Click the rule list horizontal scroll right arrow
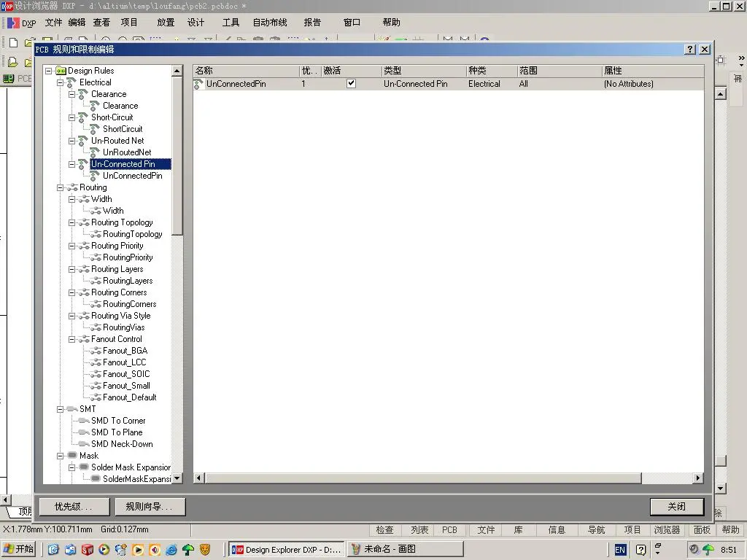This screenshot has height=560, width=747. (698, 478)
